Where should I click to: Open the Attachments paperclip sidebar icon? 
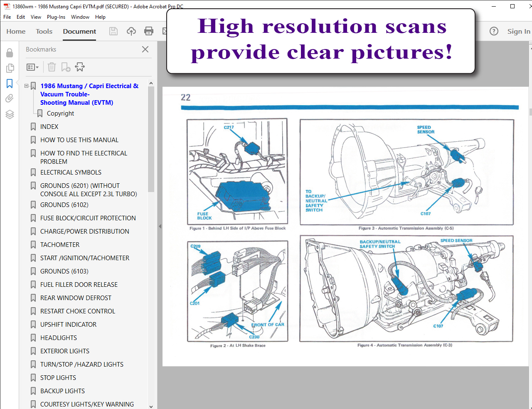pos(10,99)
